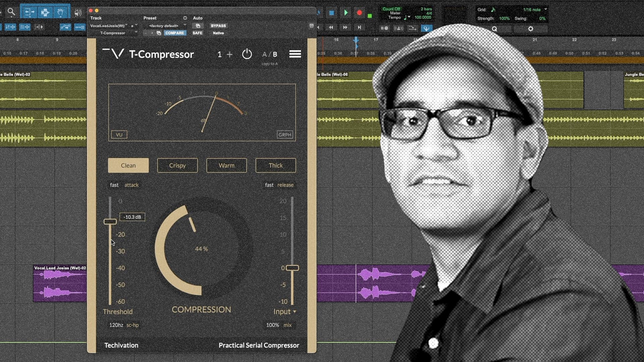Toggle fast release in T-Compressor
Screen dimensions: 644x362
pos(269,185)
